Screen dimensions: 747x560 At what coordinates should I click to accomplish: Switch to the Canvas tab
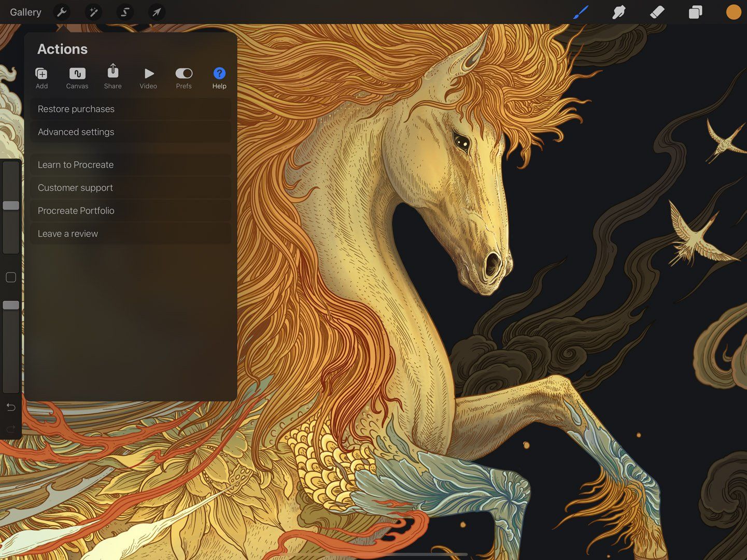pyautogui.click(x=77, y=78)
